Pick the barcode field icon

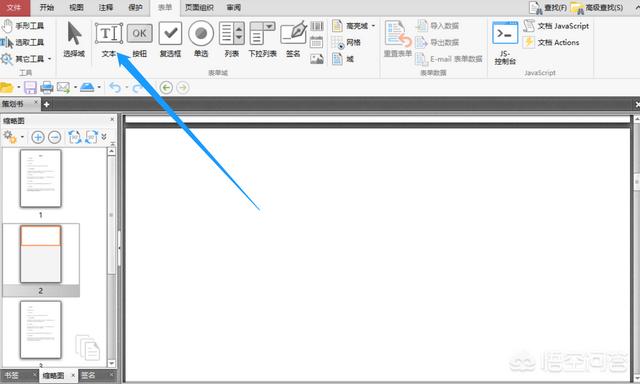click(x=317, y=26)
